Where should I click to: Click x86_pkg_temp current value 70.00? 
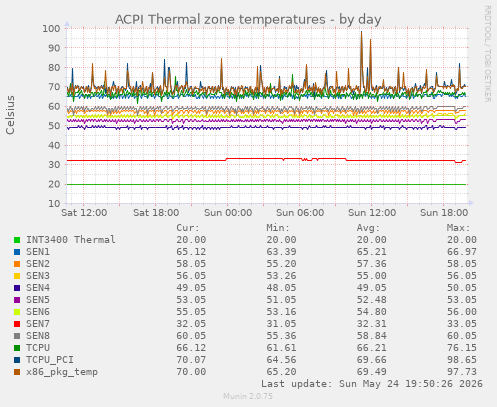pyautogui.click(x=191, y=372)
